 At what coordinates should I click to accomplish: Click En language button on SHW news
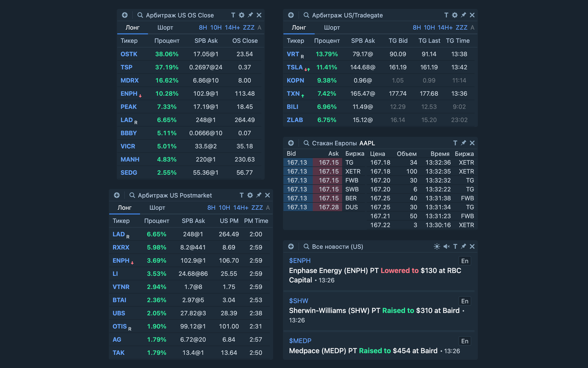[465, 301]
